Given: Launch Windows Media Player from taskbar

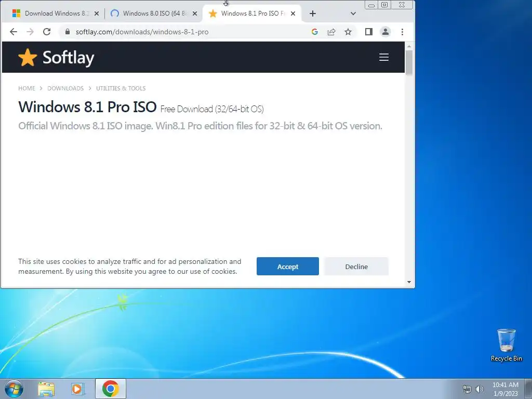Looking at the screenshot, I should pyautogui.click(x=77, y=389).
